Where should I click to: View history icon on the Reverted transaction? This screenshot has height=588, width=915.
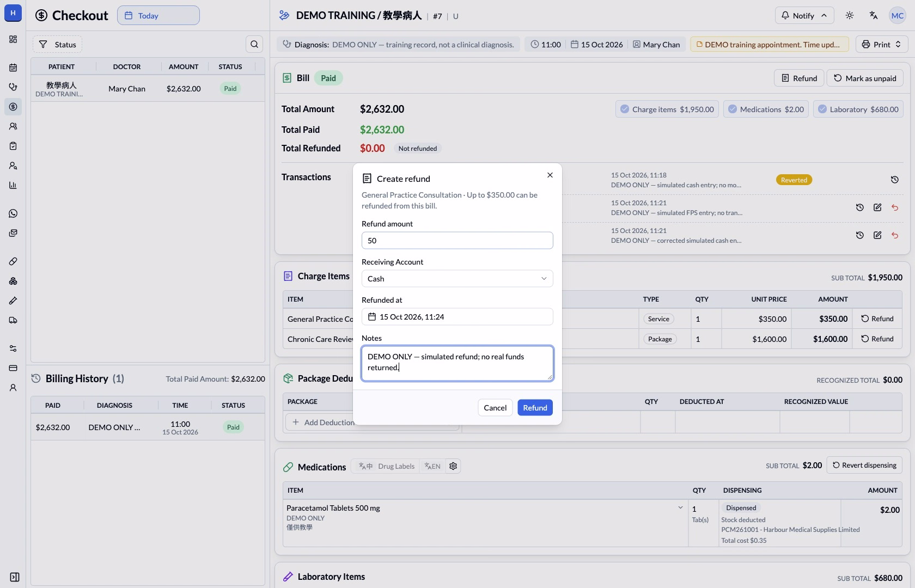click(x=894, y=180)
